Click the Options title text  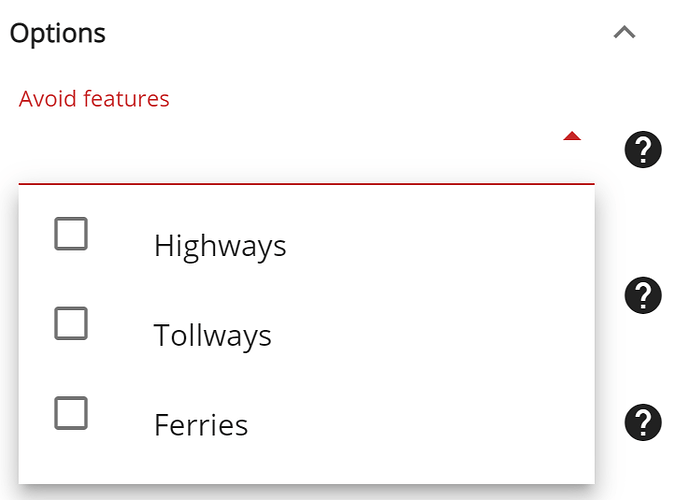58,33
